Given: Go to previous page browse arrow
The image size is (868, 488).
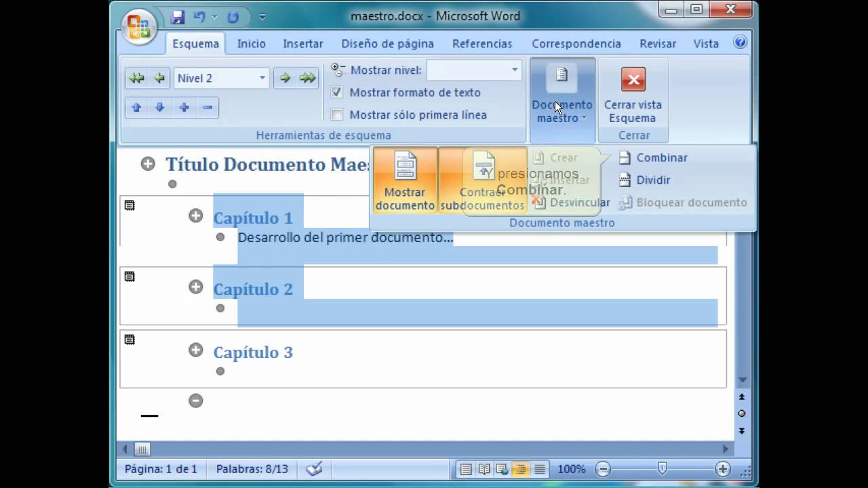Looking at the screenshot, I should [742, 396].
